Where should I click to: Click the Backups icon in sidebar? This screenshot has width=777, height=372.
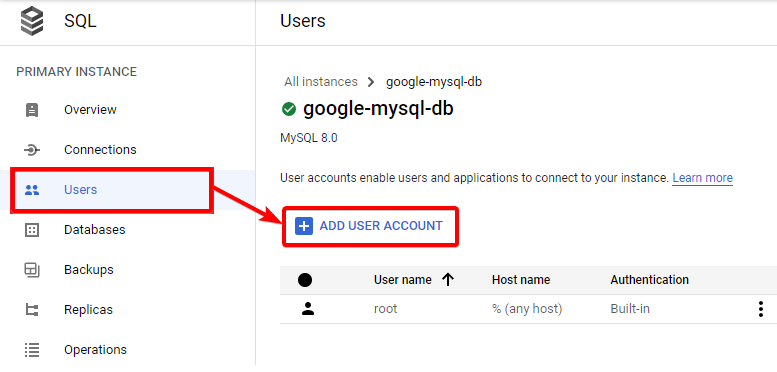point(32,270)
